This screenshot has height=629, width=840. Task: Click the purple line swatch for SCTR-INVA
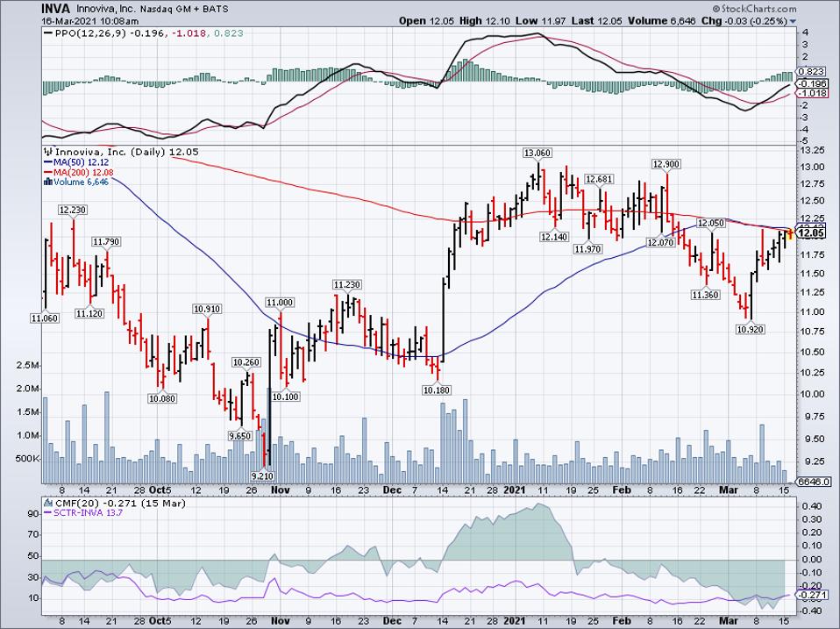(x=48, y=512)
